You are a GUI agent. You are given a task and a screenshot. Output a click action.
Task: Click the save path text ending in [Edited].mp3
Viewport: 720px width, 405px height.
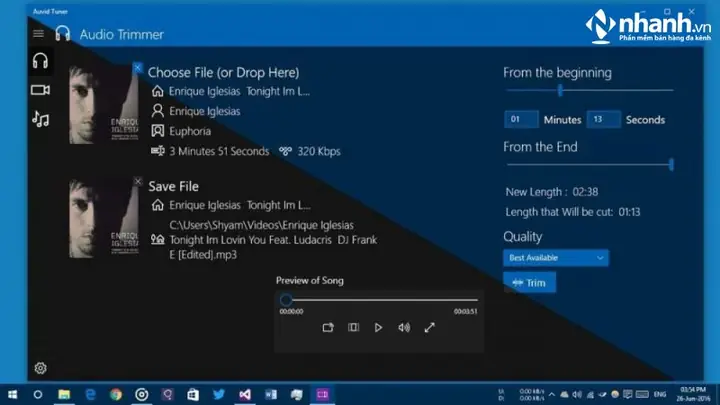click(x=273, y=240)
